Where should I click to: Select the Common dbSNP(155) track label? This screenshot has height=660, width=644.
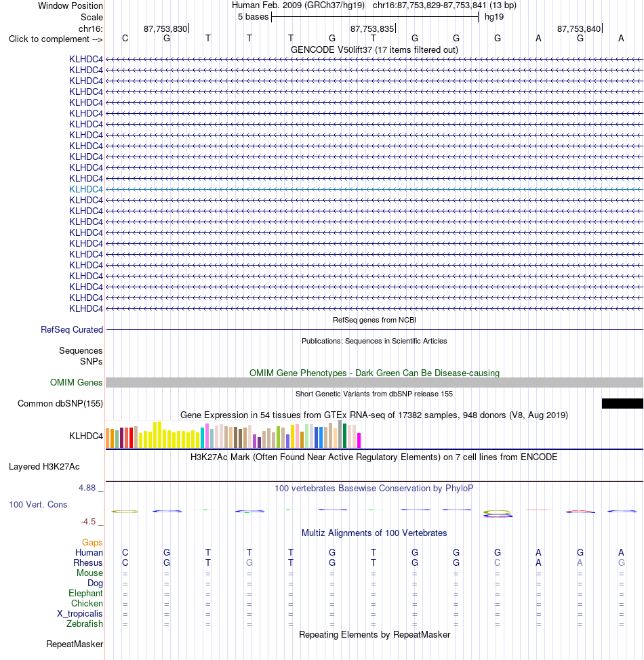tap(60, 403)
